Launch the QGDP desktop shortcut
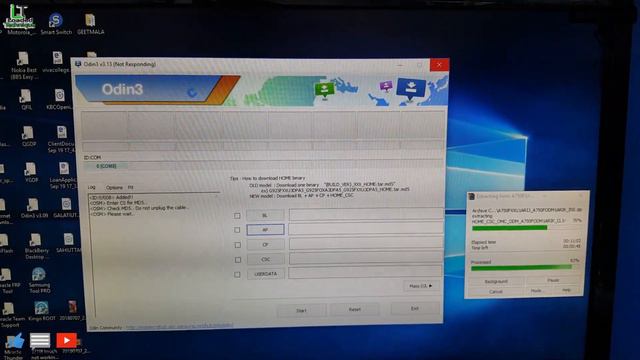The width and height of the screenshot is (640, 360). (28, 136)
